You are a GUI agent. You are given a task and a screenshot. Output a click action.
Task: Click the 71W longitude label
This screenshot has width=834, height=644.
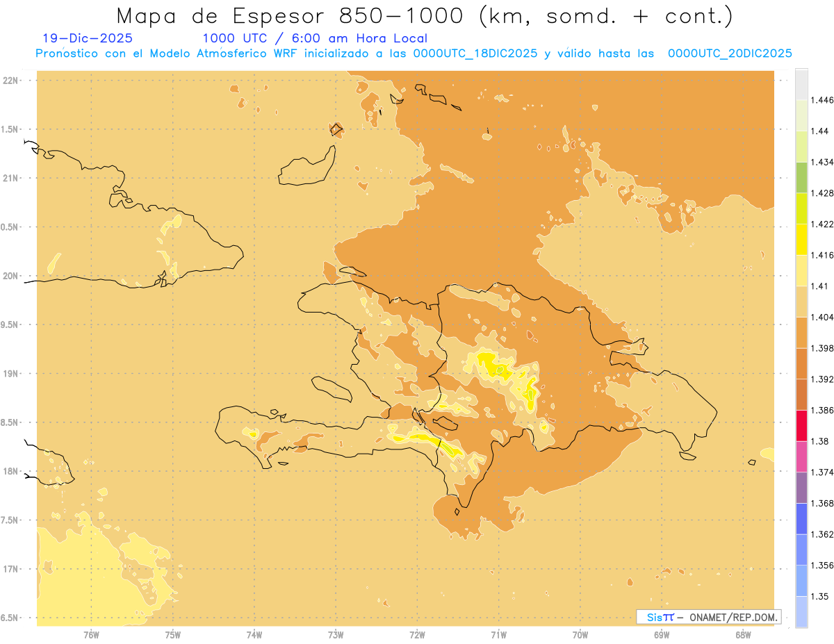tap(498, 635)
